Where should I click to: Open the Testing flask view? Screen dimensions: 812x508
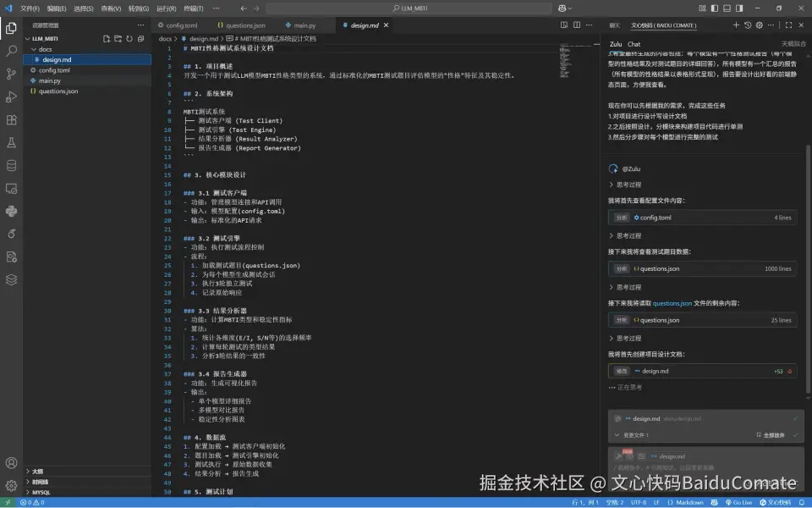[11, 142]
